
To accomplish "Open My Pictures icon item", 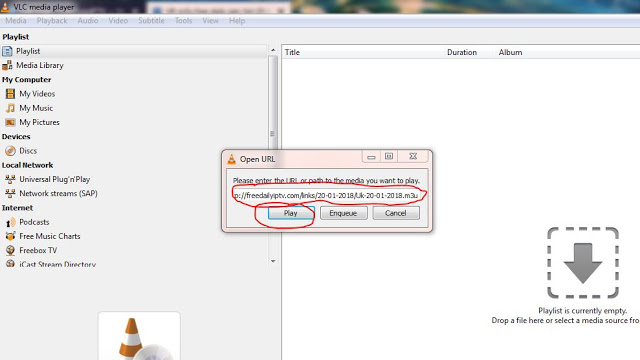I will coord(10,122).
